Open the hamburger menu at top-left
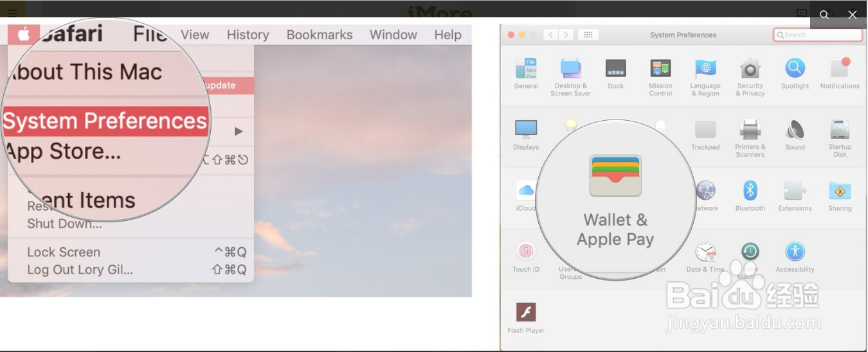This screenshot has height=352, width=868. click(x=12, y=12)
